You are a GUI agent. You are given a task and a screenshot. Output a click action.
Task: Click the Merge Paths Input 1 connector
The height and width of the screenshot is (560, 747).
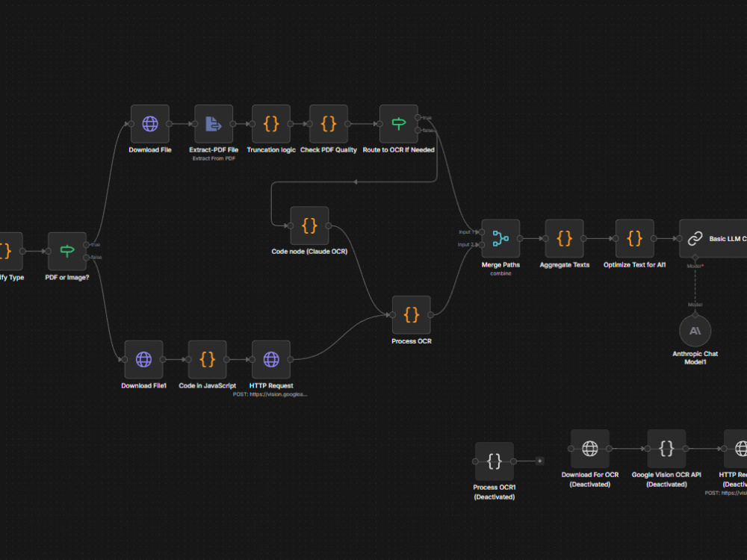(482, 232)
